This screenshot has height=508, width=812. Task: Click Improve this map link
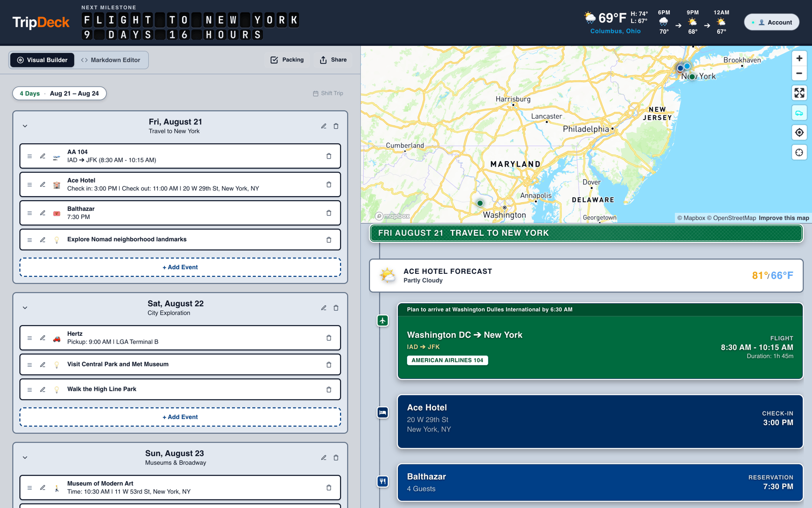point(784,218)
